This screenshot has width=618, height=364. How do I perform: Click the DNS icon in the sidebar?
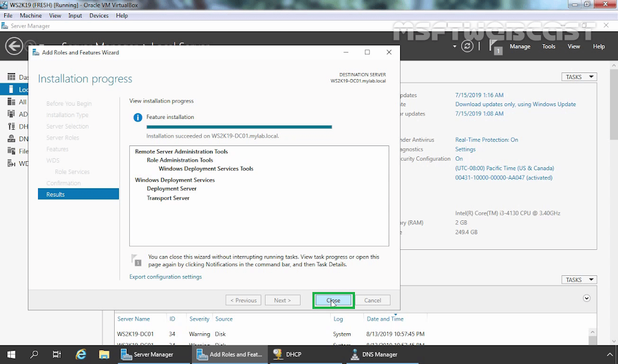11,138
